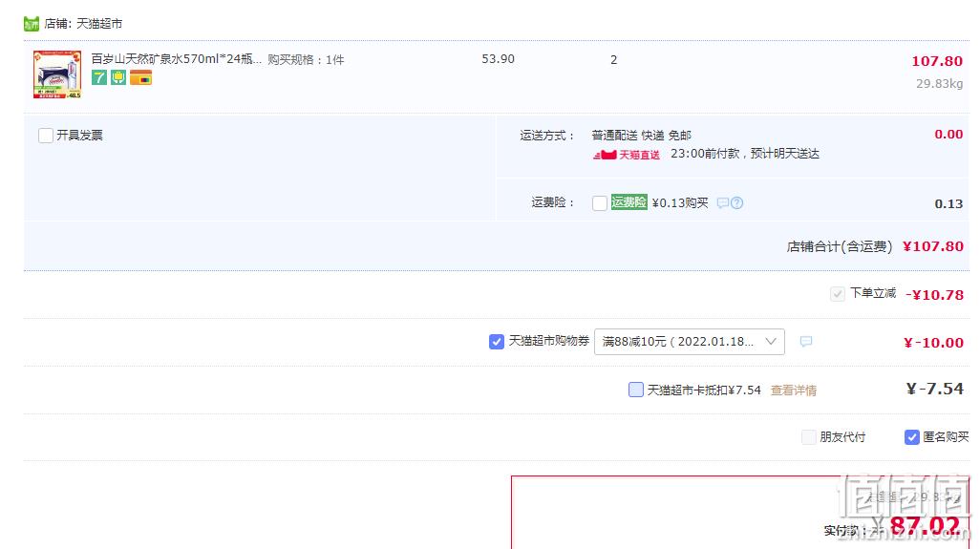Click the -¥10.78 order discount amount
Viewport: 980px width, 549px height.
pyautogui.click(x=934, y=295)
